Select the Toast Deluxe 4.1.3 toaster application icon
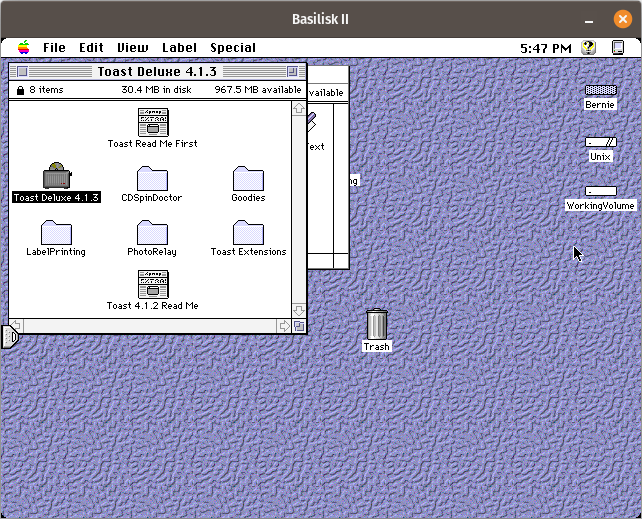Viewport: 642px width, 519px height. [57, 176]
